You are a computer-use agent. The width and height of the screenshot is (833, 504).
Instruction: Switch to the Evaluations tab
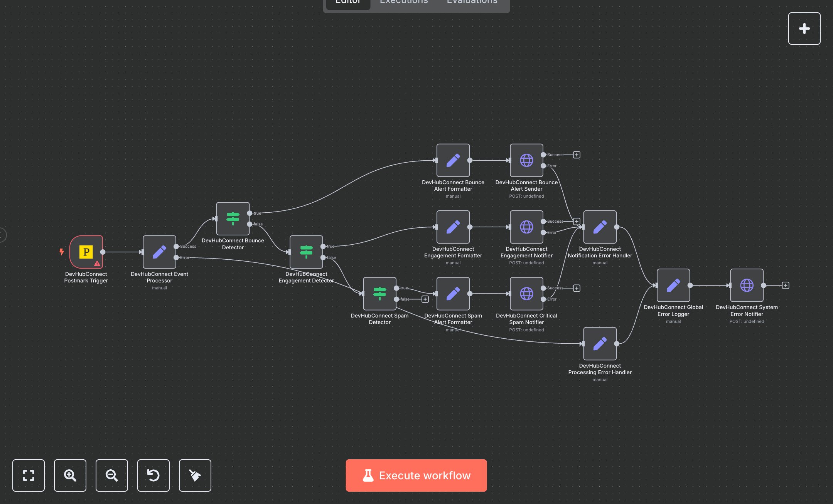pyautogui.click(x=471, y=2)
